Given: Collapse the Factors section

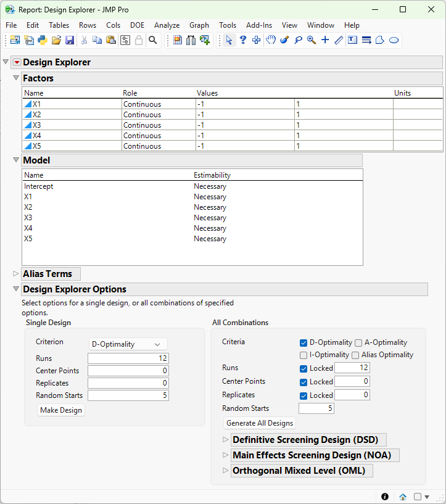Looking at the screenshot, I should (16, 78).
